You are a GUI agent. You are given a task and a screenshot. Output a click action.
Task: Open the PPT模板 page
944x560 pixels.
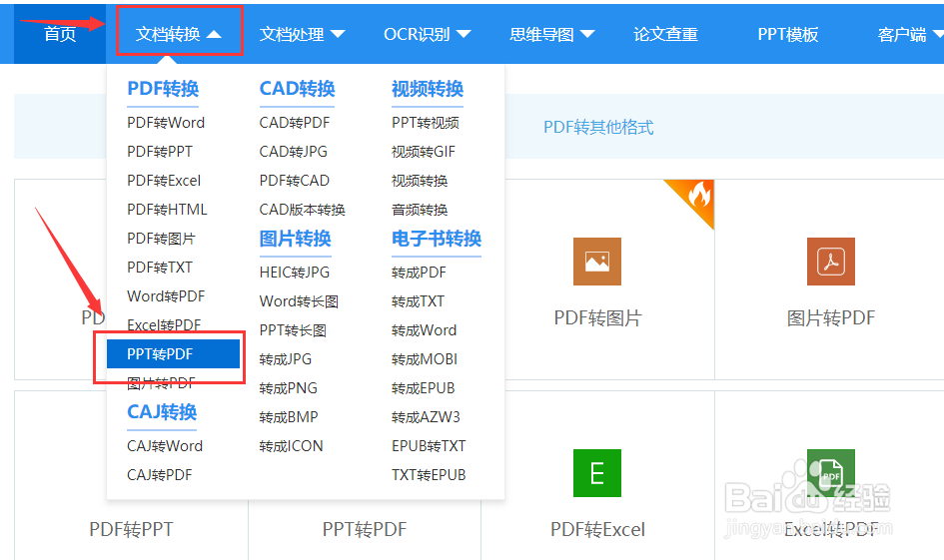tap(787, 34)
